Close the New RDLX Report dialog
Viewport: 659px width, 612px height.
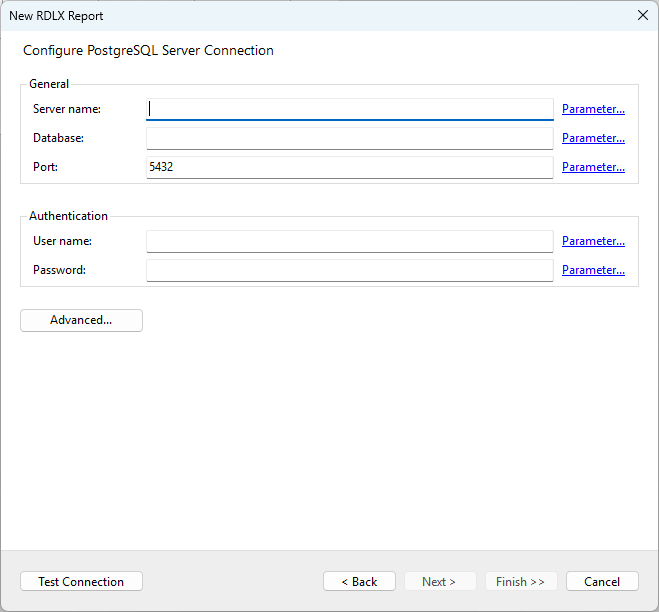pyautogui.click(x=643, y=16)
